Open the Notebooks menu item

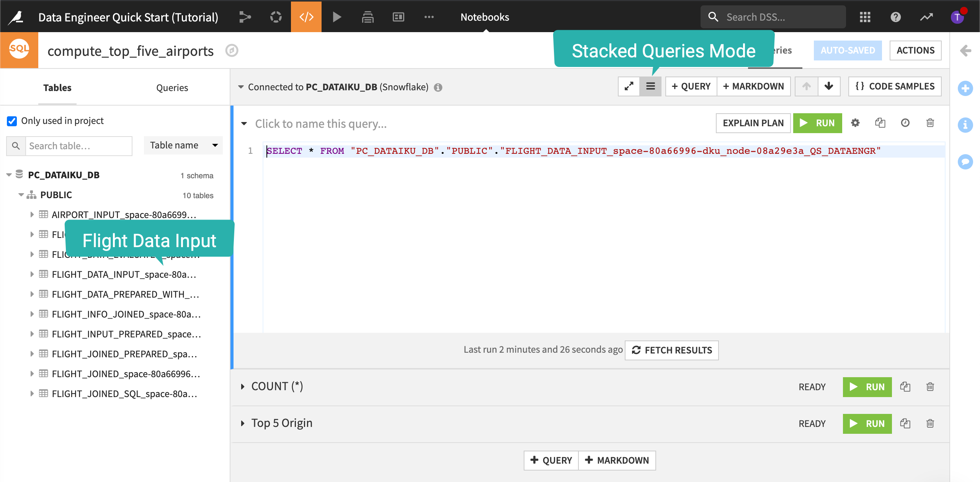tap(485, 17)
